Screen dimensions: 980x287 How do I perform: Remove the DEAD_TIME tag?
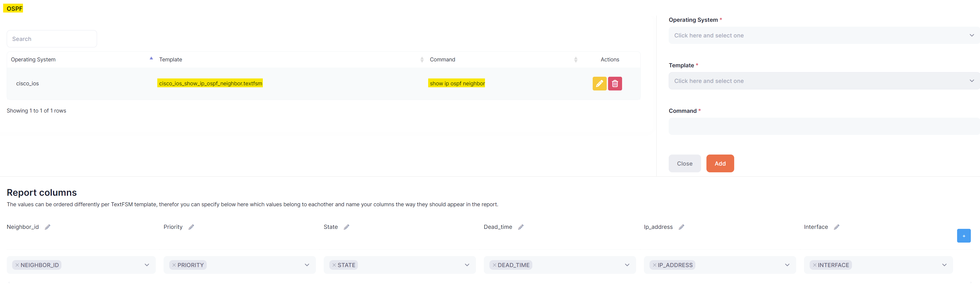pyautogui.click(x=494, y=265)
